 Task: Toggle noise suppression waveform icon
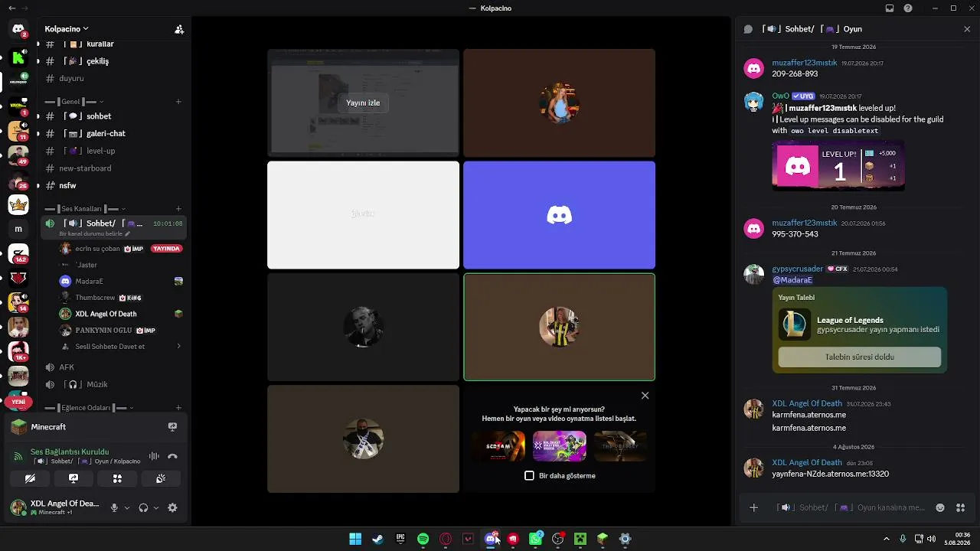tap(154, 456)
